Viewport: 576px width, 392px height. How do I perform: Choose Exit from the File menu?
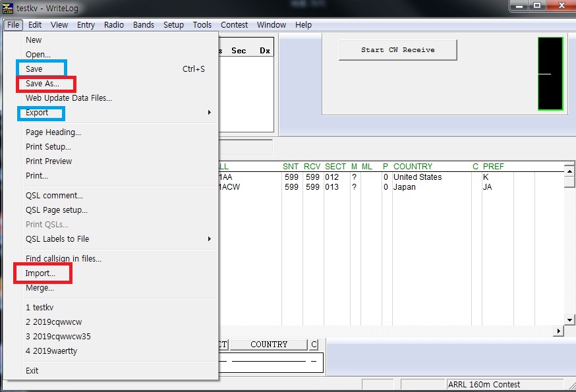[110, 370]
